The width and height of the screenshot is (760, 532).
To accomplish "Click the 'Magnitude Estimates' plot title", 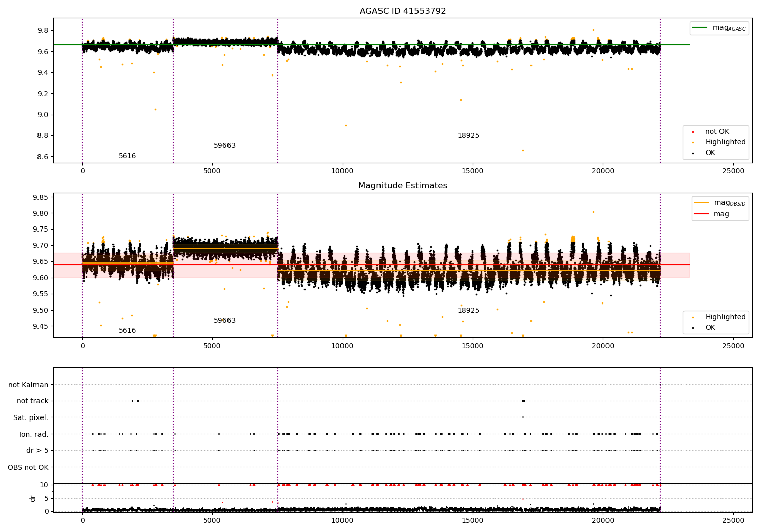I will [403, 186].
